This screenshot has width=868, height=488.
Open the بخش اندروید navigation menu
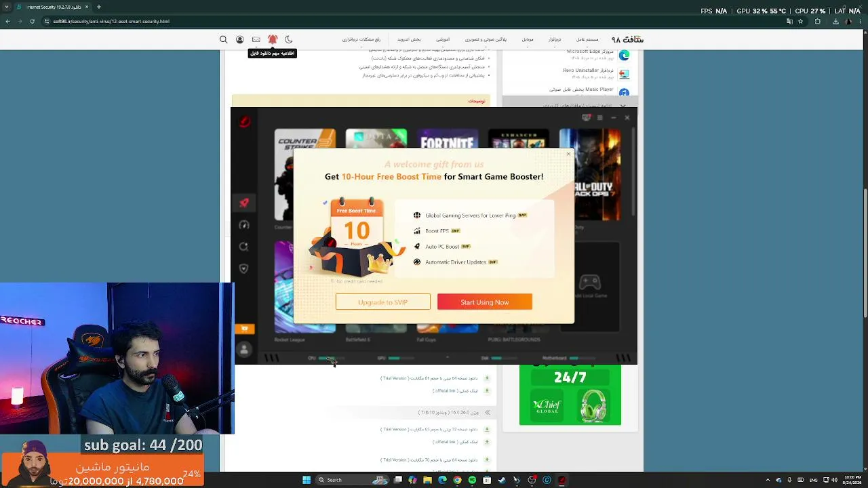point(409,39)
